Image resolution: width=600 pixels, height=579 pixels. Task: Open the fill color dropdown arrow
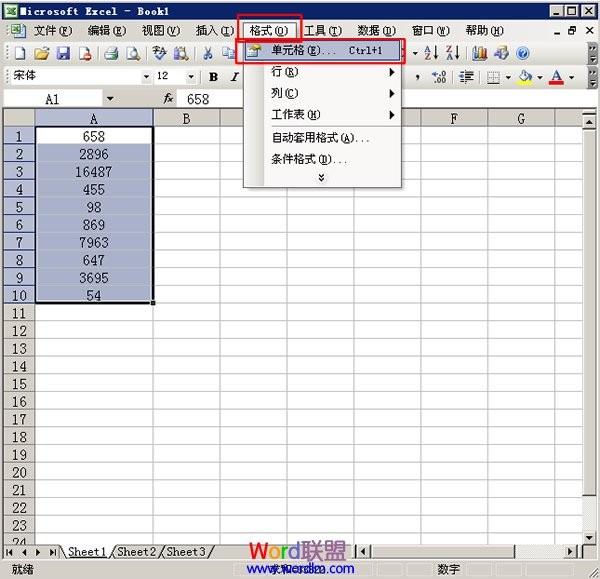(540, 78)
